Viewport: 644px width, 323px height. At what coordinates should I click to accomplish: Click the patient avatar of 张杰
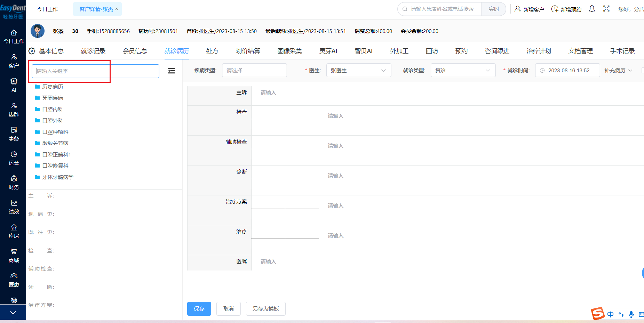tap(38, 31)
